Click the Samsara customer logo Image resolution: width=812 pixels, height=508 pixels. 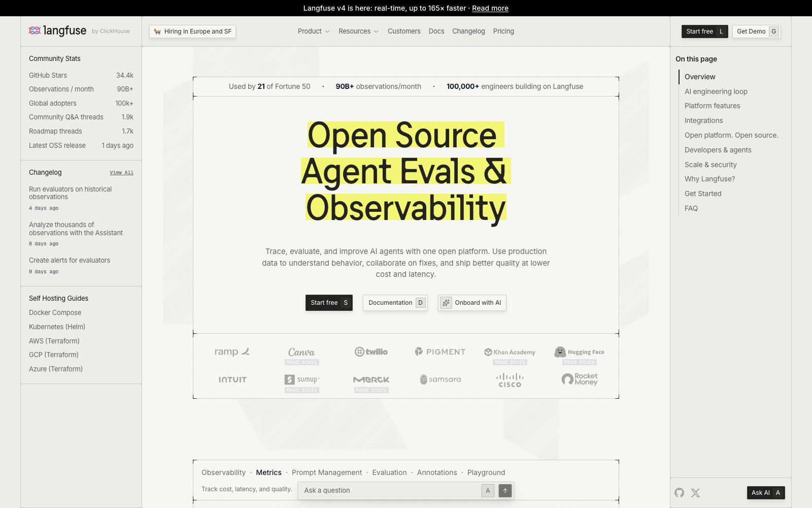(440, 379)
